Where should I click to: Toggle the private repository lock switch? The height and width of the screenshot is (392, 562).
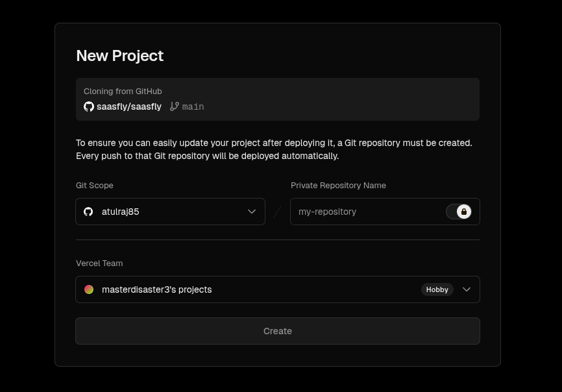(459, 212)
